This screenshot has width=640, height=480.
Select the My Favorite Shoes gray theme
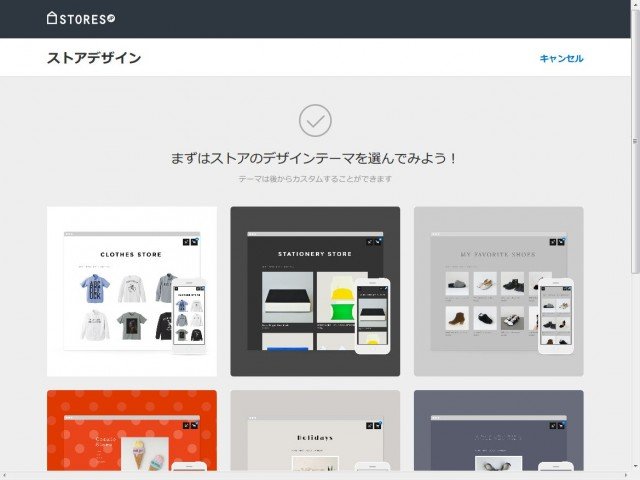[x=499, y=291]
